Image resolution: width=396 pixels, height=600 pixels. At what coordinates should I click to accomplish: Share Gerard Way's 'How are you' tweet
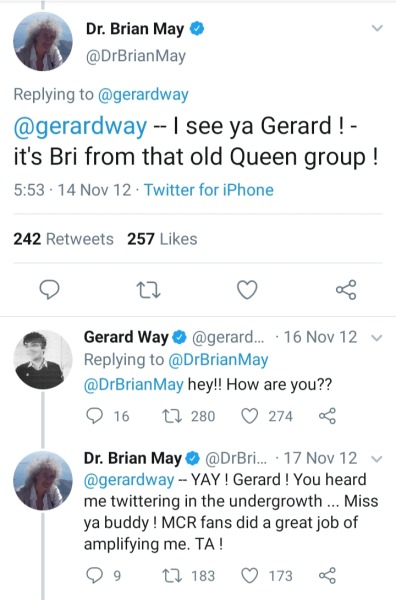328,416
